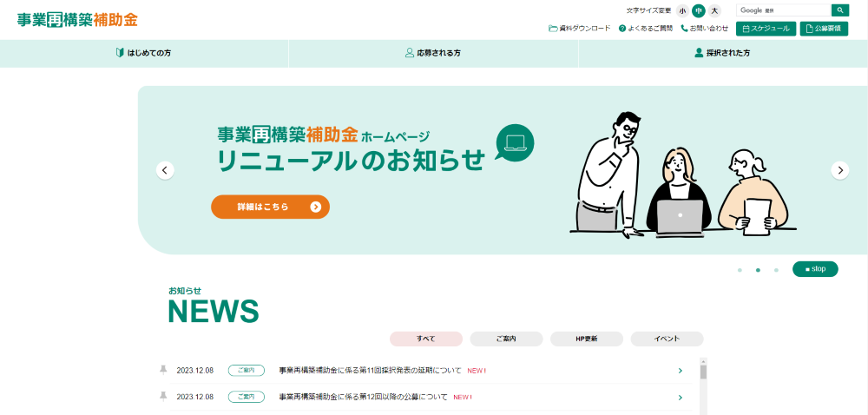
Task: Show next carousel slide
Action: click(x=839, y=170)
